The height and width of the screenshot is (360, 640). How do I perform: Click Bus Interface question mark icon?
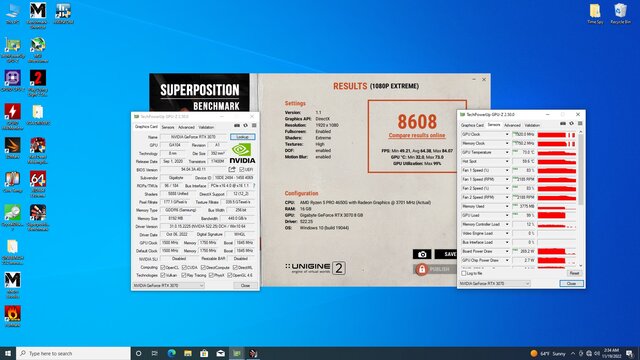pyautogui.click(x=254, y=186)
